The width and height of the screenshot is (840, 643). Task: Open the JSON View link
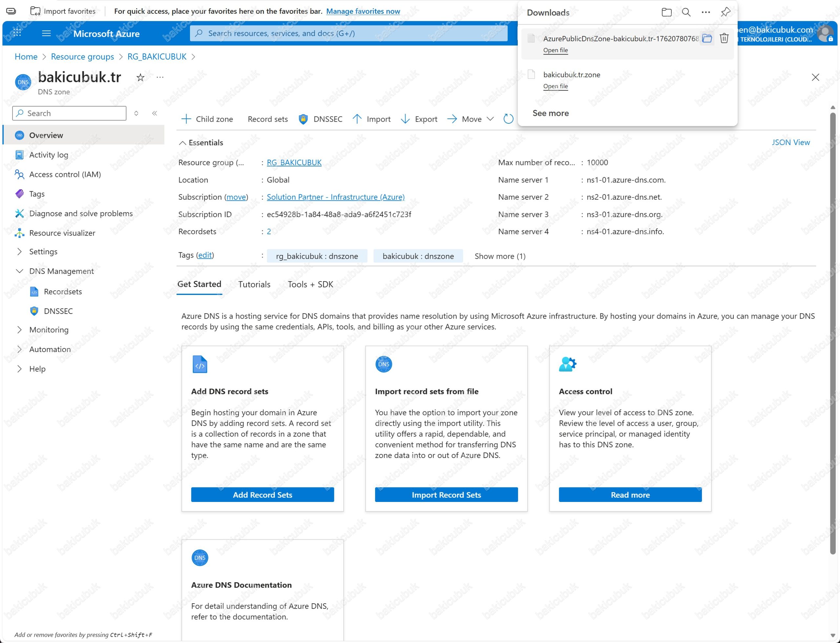(790, 142)
